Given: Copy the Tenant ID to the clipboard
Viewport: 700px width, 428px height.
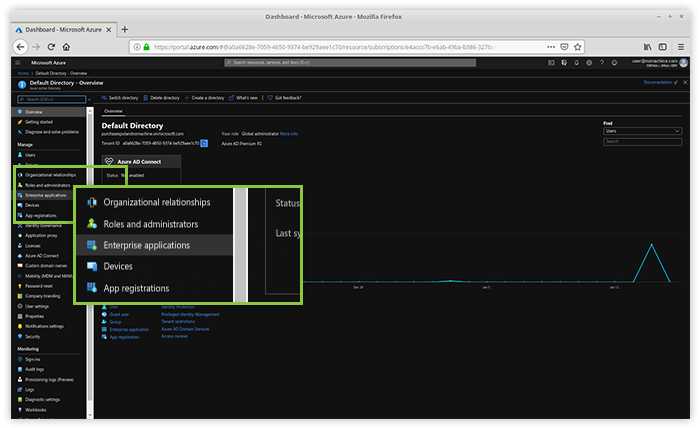Looking at the screenshot, I should pos(204,143).
